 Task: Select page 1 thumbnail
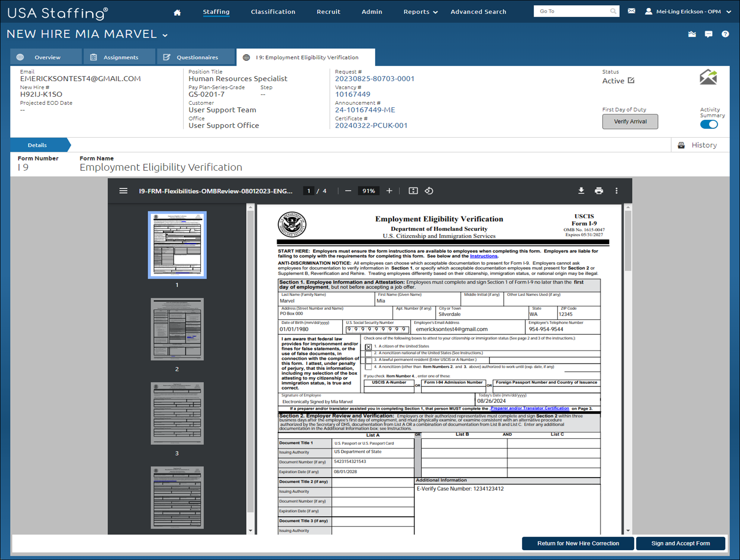click(x=177, y=245)
